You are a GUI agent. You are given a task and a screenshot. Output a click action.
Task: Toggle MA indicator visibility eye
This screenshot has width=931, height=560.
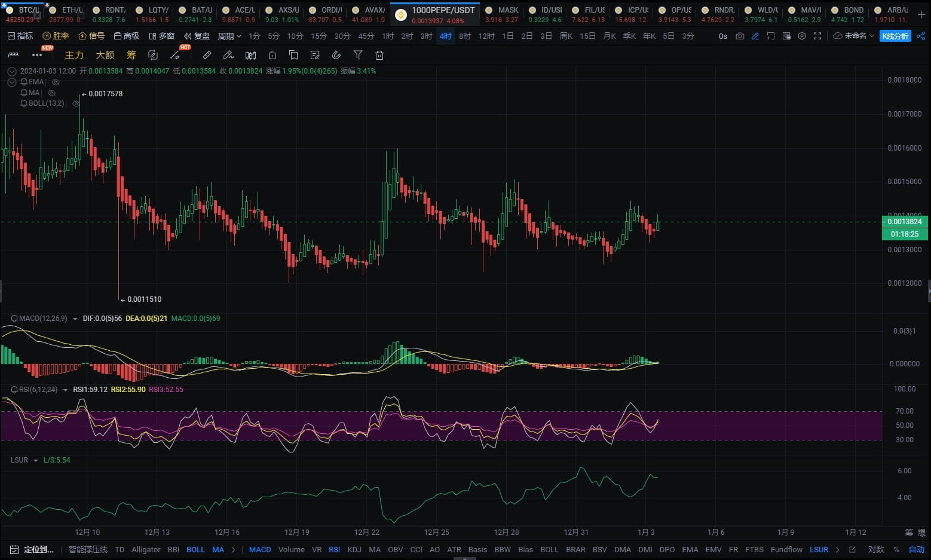(51, 93)
